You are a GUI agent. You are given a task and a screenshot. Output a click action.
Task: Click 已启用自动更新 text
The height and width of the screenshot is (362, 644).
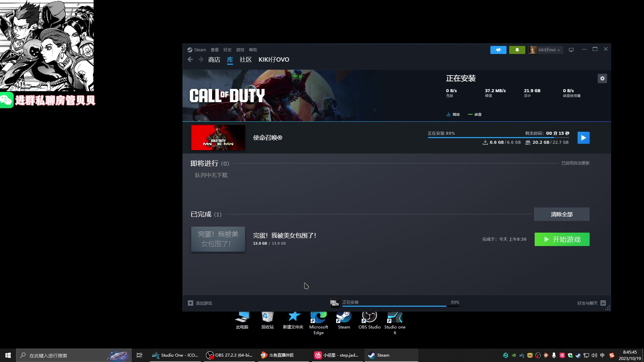point(575,163)
